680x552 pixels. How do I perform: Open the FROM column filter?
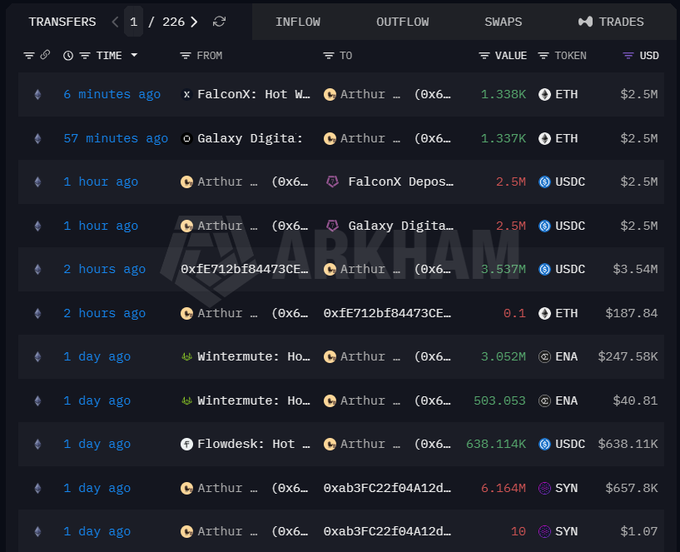click(186, 56)
